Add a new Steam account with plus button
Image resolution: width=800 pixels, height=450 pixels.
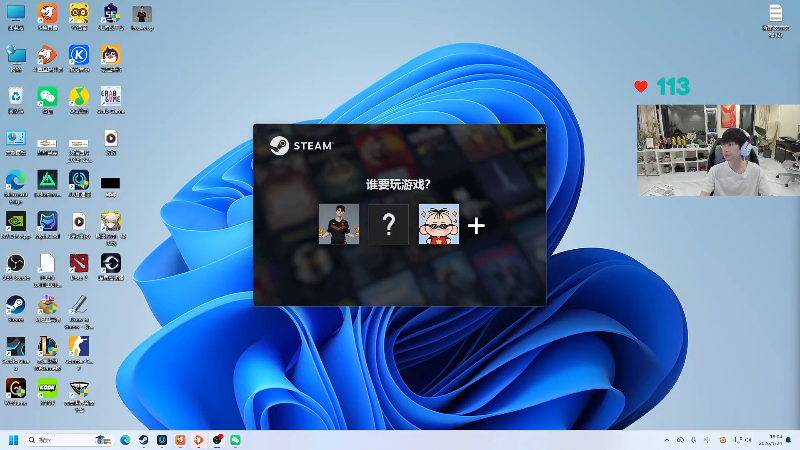476,225
